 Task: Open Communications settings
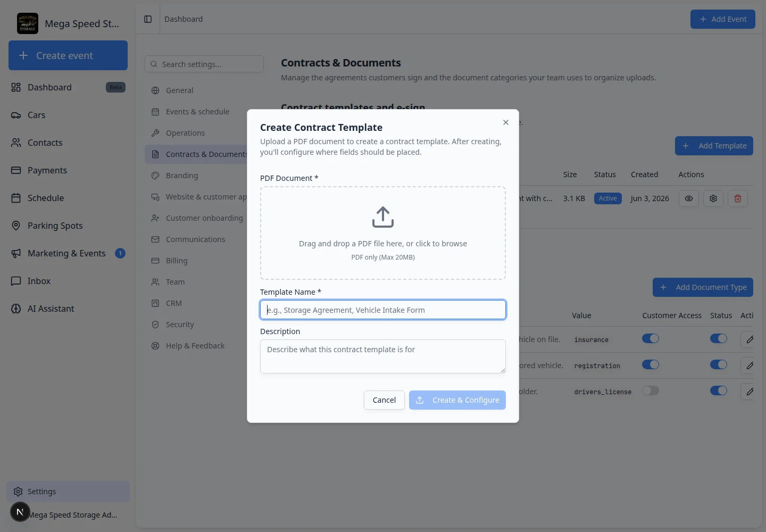pyautogui.click(x=195, y=239)
